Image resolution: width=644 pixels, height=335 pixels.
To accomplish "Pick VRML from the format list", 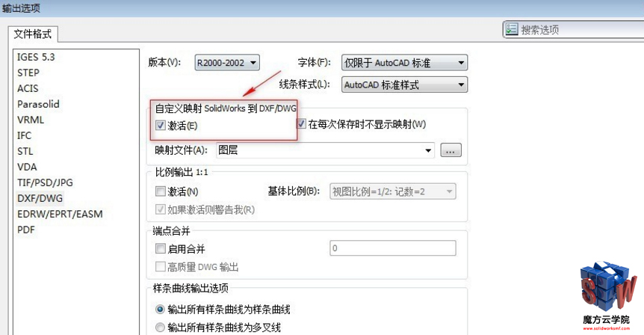I will click(31, 120).
